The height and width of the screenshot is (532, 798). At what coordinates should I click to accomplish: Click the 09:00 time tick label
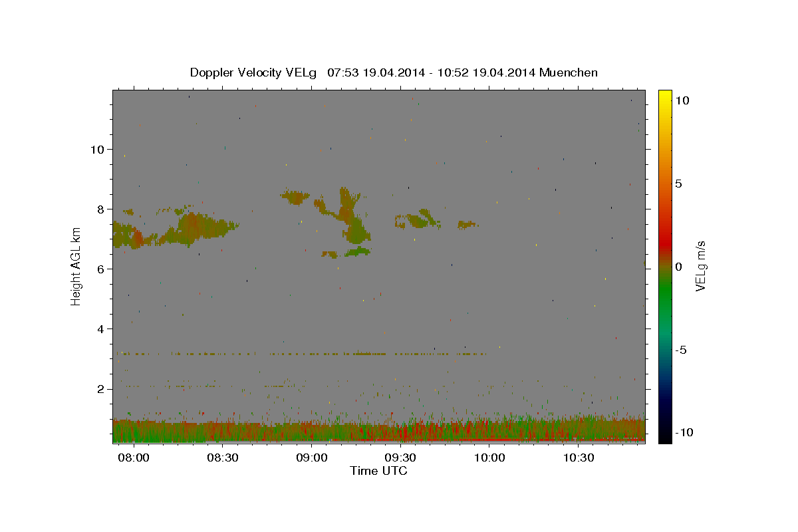pyautogui.click(x=312, y=458)
